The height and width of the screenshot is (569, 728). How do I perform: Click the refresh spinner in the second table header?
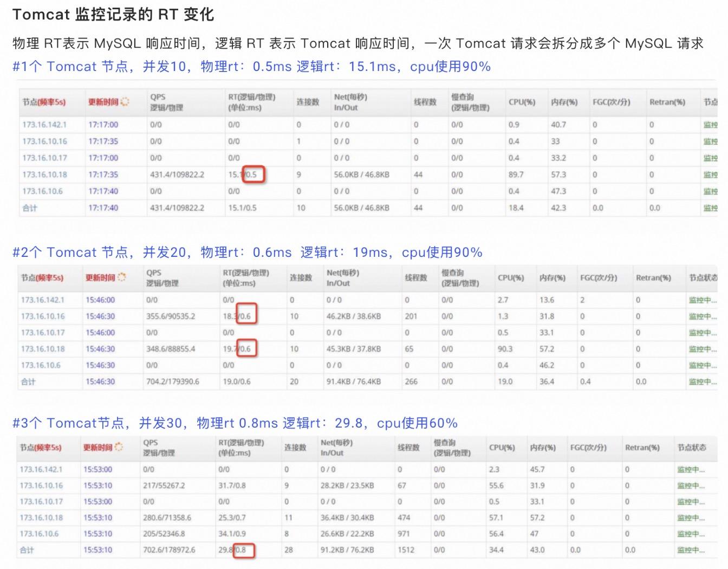pos(122,276)
